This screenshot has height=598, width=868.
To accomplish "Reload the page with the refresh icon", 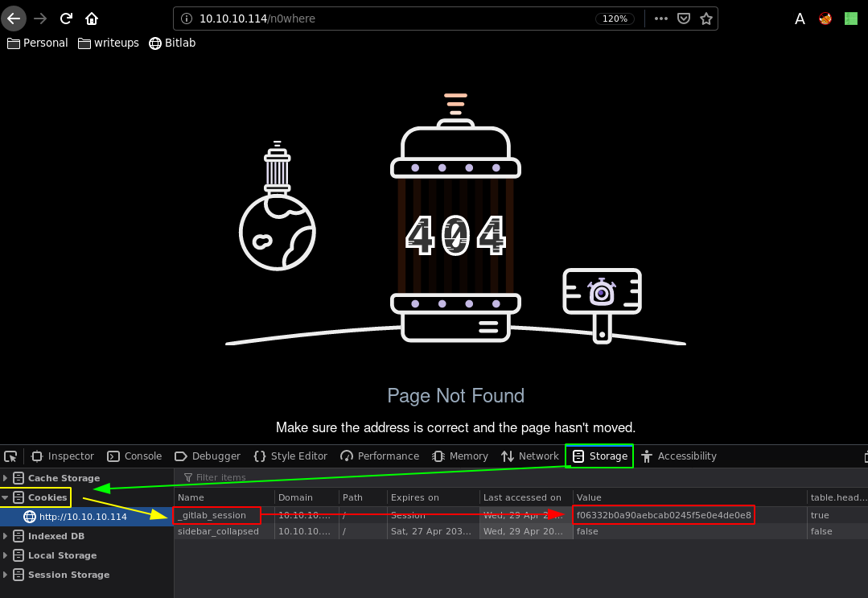I will pos(67,19).
